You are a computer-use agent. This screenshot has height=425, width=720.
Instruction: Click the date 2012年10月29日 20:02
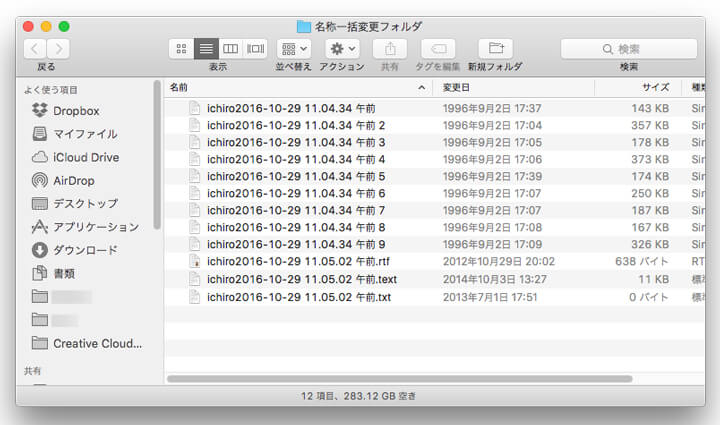[x=499, y=261]
